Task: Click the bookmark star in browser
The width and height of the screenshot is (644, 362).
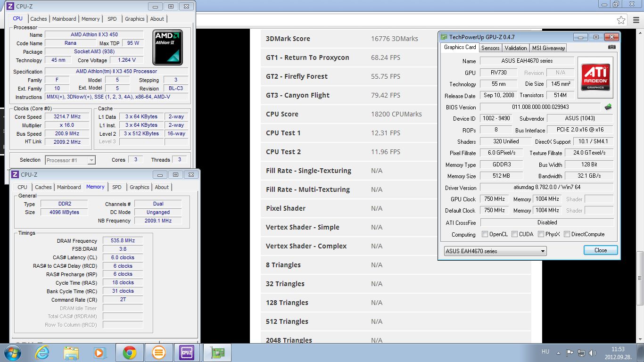Action: coord(621,20)
